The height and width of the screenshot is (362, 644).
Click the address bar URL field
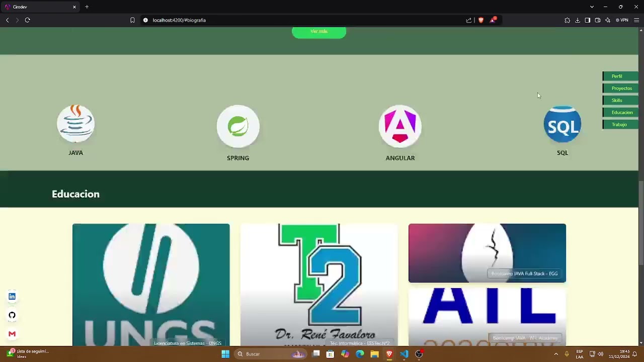pyautogui.click(x=302, y=20)
